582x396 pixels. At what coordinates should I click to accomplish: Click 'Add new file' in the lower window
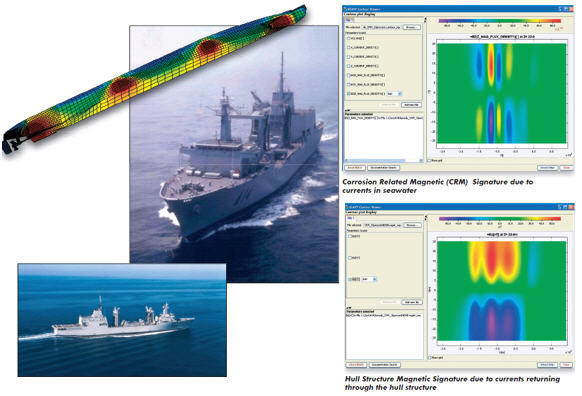click(412, 302)
